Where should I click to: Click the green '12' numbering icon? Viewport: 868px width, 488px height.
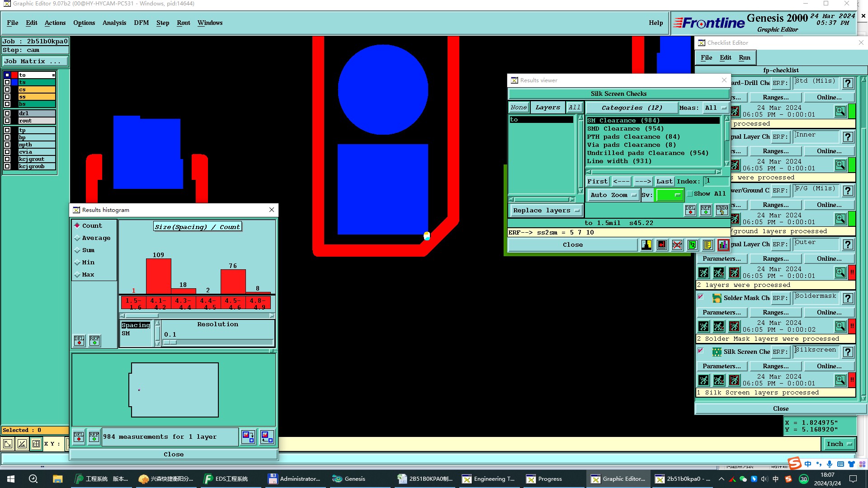pos(692,245)
